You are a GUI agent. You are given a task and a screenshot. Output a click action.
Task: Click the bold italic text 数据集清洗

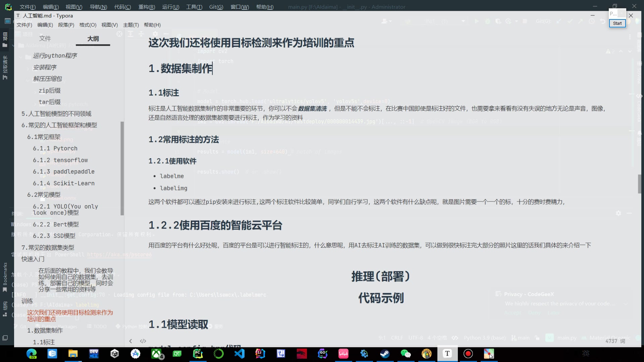312,109
